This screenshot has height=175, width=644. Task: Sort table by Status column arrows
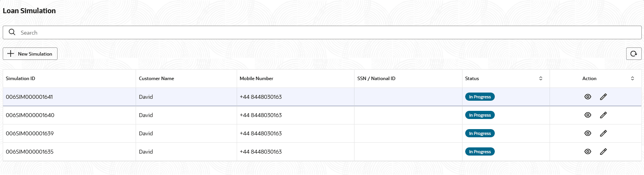[541, 79]
